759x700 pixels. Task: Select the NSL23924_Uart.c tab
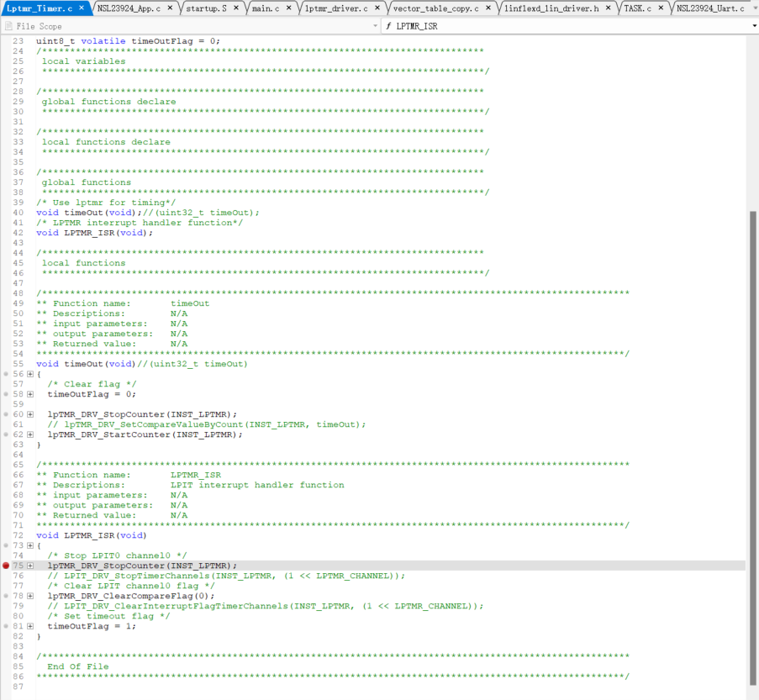[710, 8]
